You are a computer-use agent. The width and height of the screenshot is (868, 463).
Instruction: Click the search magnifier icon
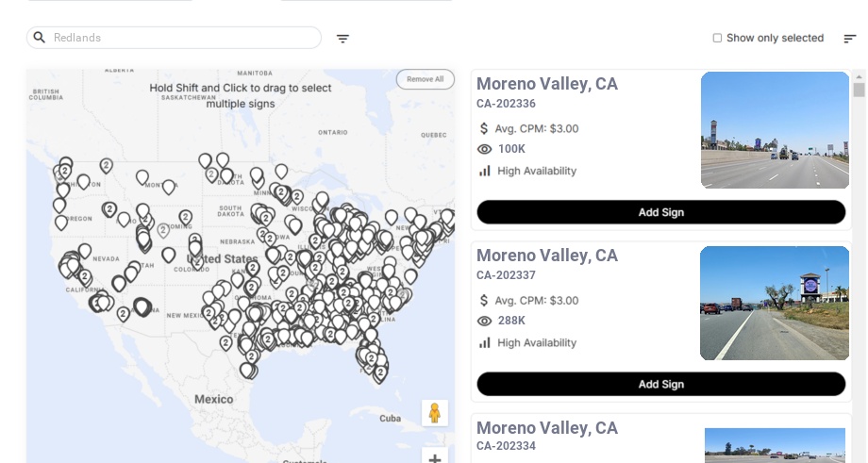(40, 38)
